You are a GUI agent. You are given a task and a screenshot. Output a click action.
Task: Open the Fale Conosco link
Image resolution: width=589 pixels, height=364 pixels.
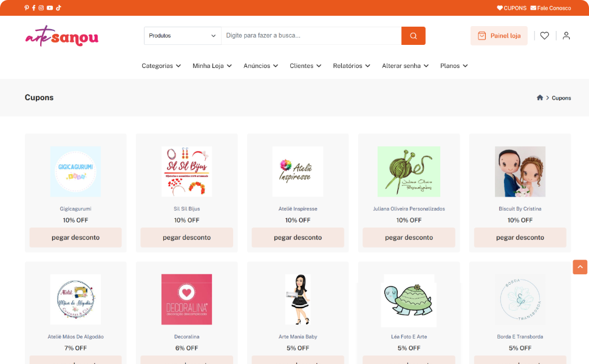pyautogui.click(x=551, y=8)
